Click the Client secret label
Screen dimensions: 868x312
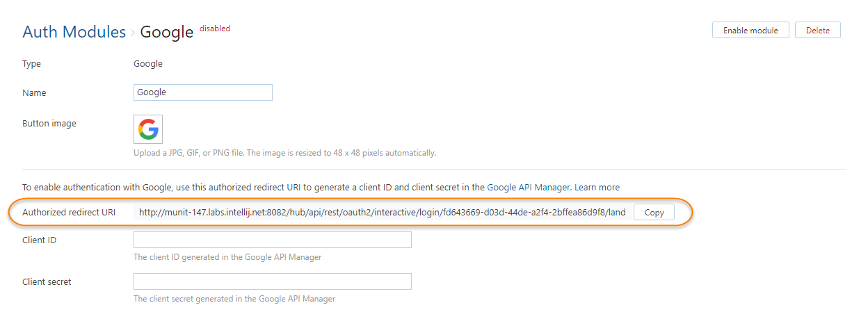coord(47,281)
